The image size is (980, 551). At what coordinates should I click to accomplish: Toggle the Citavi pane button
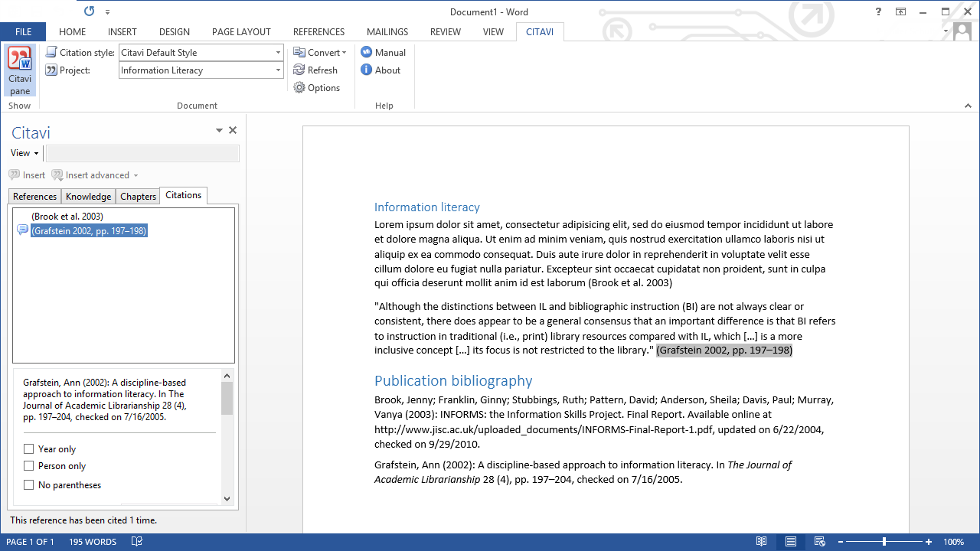pyautogui.click(x=20, y=70)
